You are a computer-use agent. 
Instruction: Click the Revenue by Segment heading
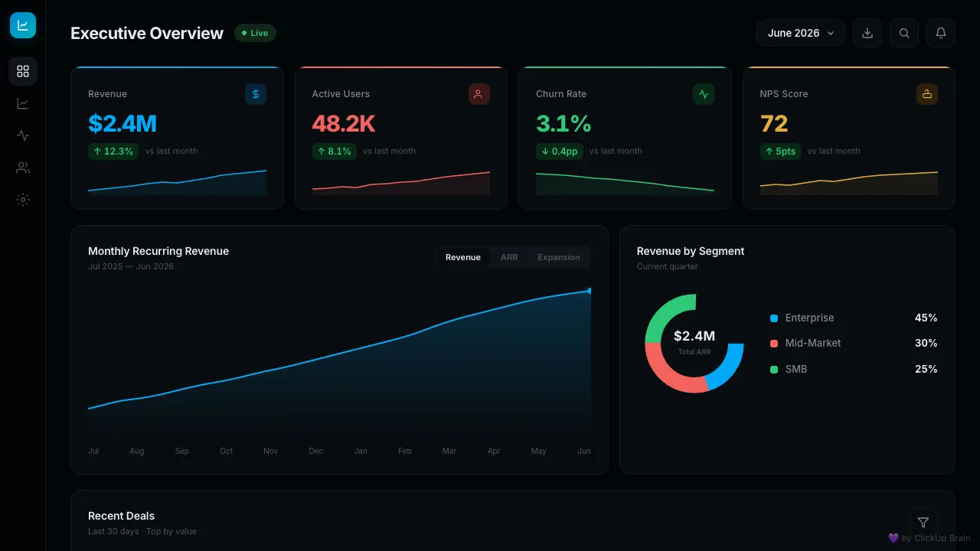tap(691, 251)
